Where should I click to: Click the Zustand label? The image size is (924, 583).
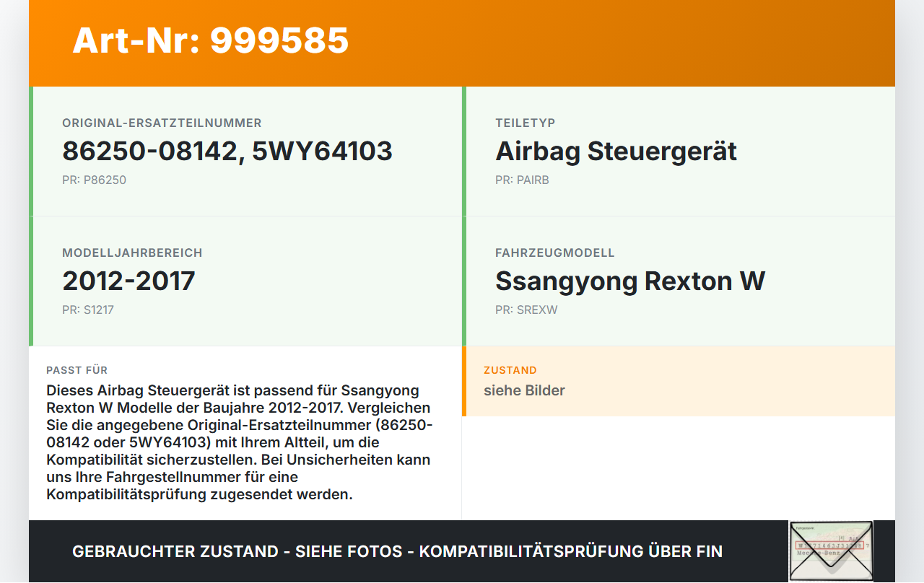(510, 370)
